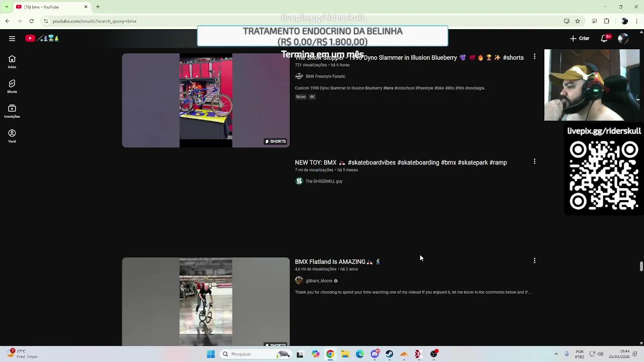Click the site information icon in address bar
The height and width of the screenshot is (362, 644).
pyautogui.click(x=46, y=21)
